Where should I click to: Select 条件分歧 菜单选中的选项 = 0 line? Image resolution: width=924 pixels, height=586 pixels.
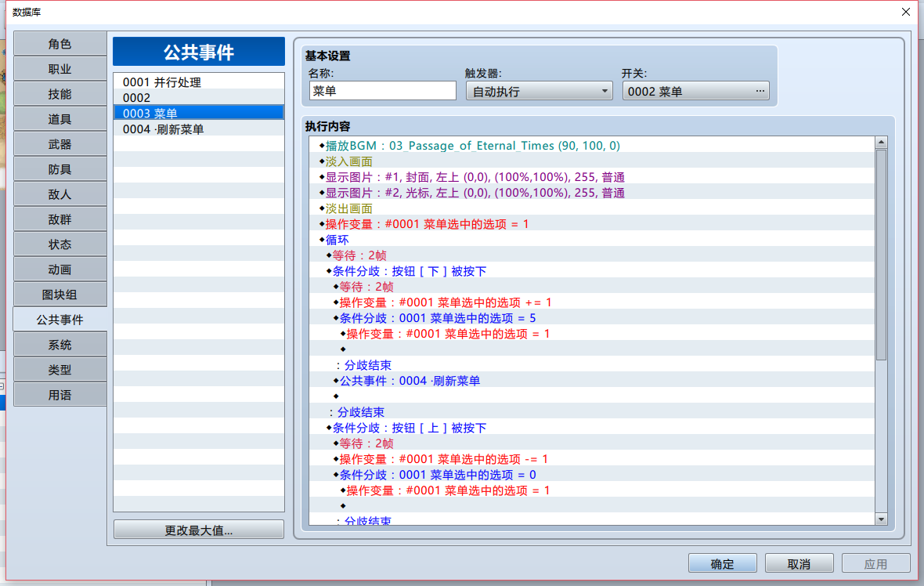click(x=592, y=475)
